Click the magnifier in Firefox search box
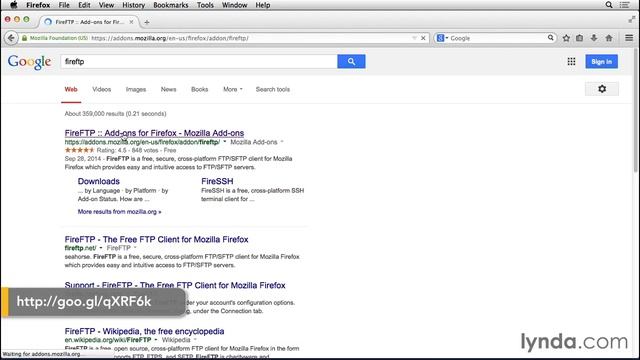This screenshot has width=640, height=360. click(551, 38)
